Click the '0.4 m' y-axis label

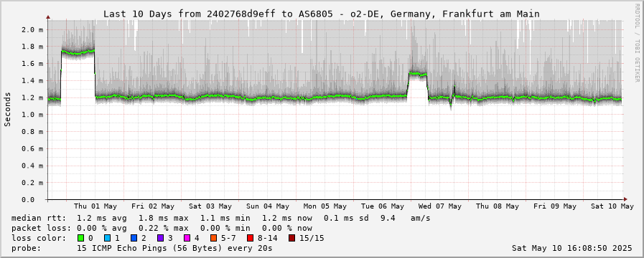coord(32,166)
